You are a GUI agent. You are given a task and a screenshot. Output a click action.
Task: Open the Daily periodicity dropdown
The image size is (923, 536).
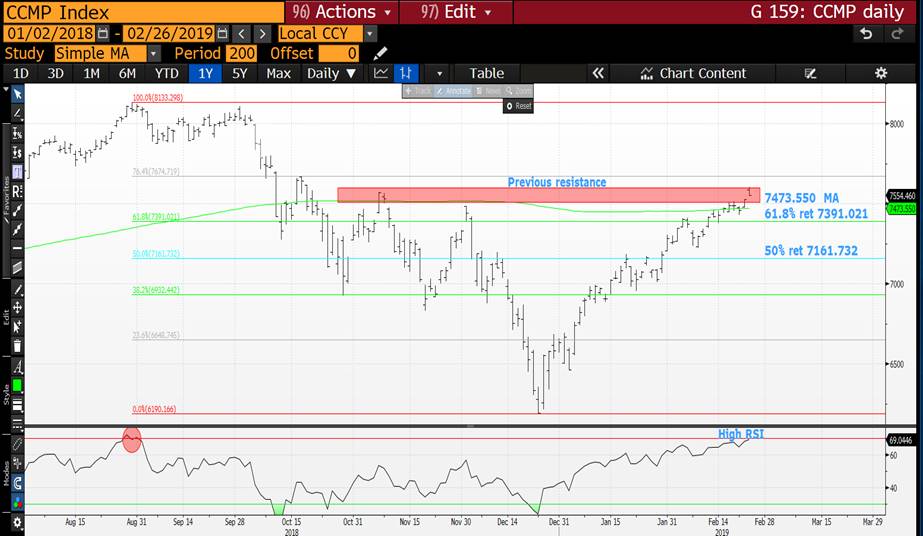point(331,73)
